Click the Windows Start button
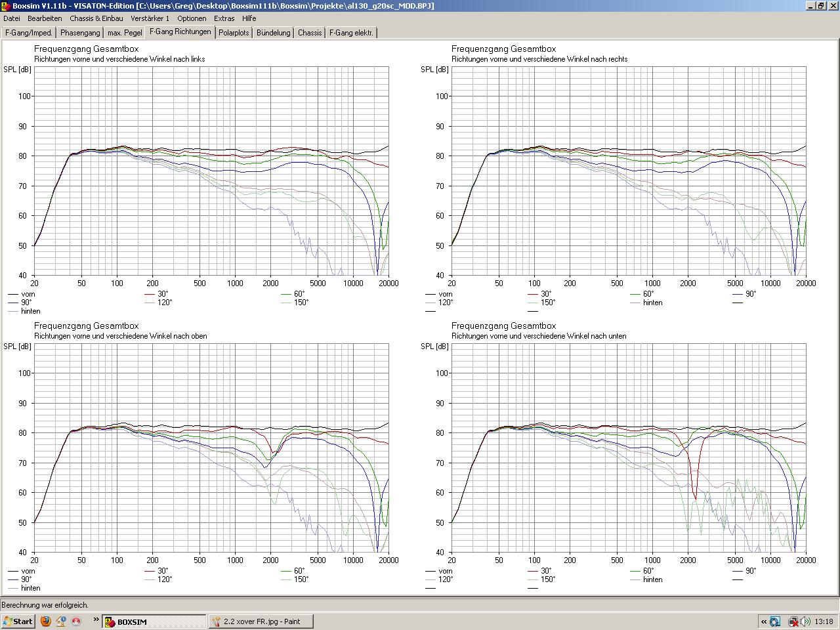Image resolution: width=840 pixels, height=630 pixels. pos(18,621)
